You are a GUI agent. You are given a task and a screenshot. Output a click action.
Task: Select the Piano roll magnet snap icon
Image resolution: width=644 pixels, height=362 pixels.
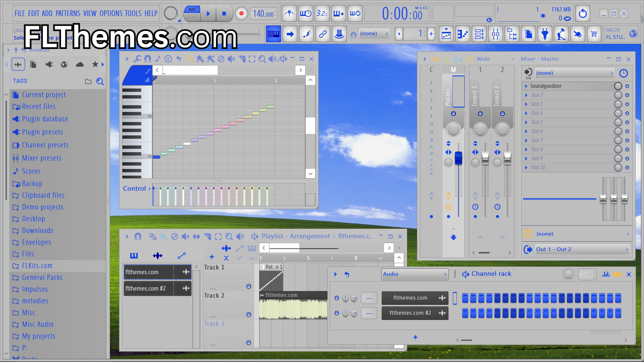point(147,59)
